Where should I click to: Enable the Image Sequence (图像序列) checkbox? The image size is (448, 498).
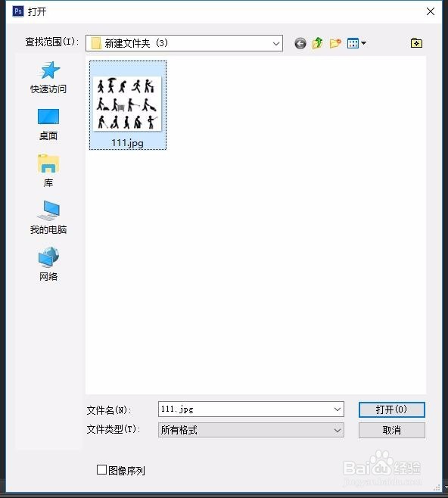[101, 469]
